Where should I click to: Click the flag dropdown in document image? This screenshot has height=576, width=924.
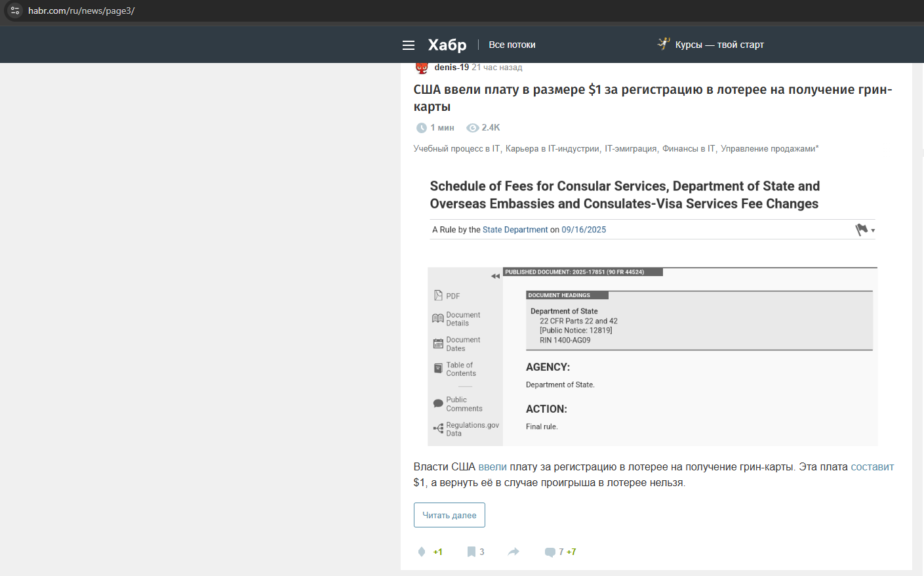coord(865,230)
